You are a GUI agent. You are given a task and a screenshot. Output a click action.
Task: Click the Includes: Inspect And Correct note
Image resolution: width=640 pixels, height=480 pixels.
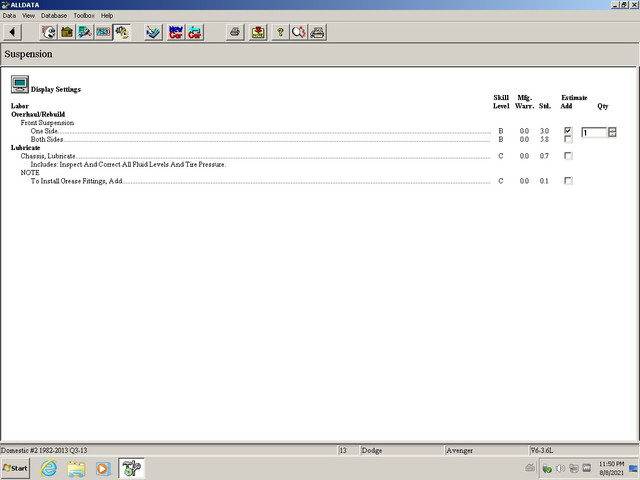[128, 164]
